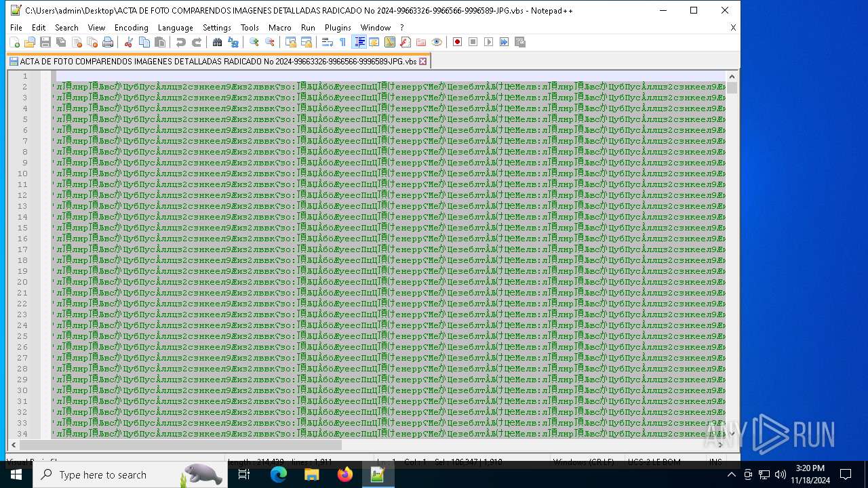The width and height of the screenshot is (868, 488).
Task: Click inside Windows taskbar search box
Action: pyautogui.click(x=129, y=474)
